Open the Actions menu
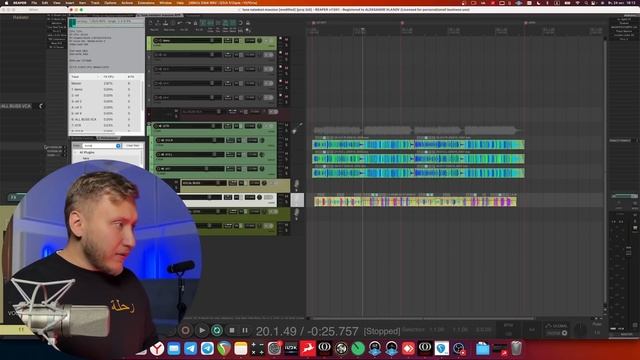 127,2
